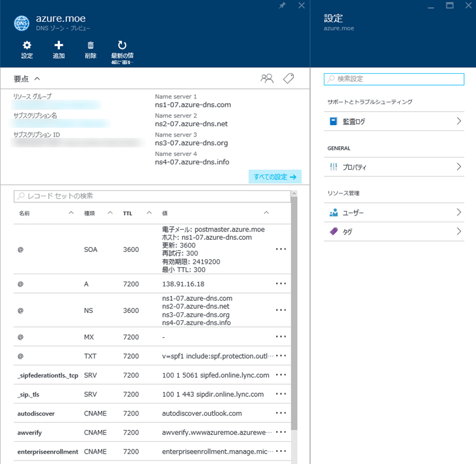Select 100 1 5061 sipfed.online.lync.com value
This screenshot has height=464, width=476.
click(x=216, y=375)
